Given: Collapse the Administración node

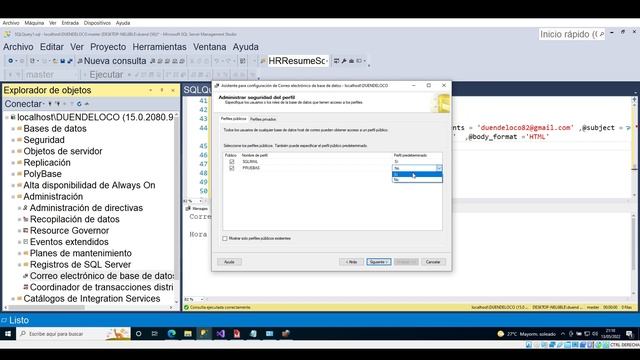Looking at the screenshot, I should tap(13, 197).
